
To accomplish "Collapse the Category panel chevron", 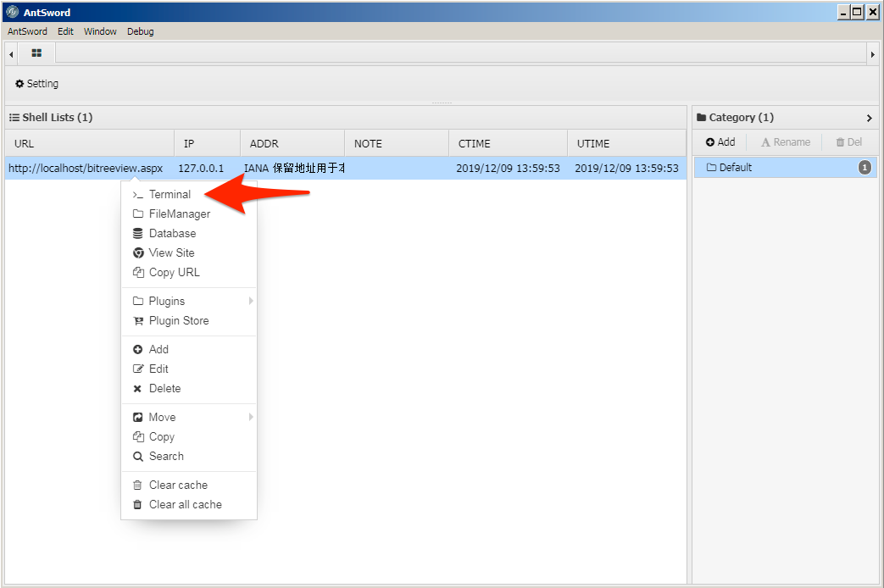I will tap(870, 118).
